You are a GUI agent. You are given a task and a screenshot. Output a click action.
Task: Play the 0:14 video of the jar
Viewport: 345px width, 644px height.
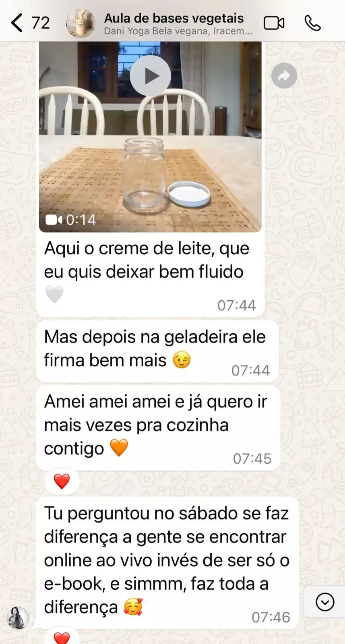pos(150,75)
